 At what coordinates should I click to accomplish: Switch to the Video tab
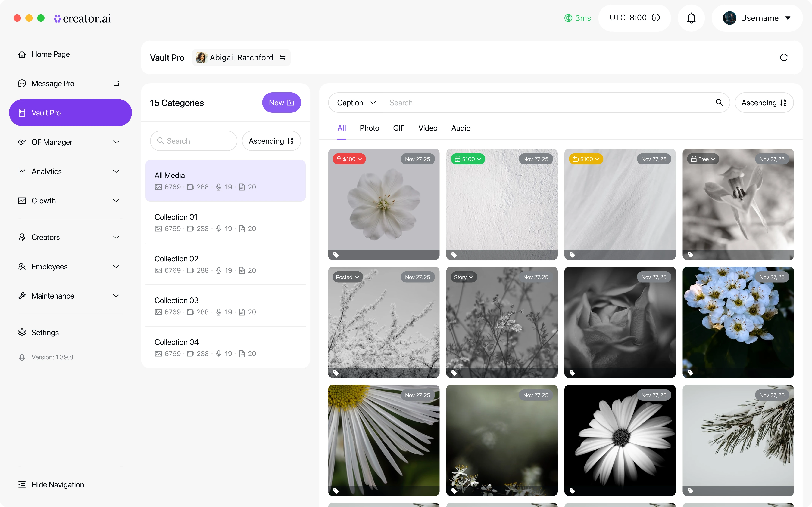(x=427, y=128)
